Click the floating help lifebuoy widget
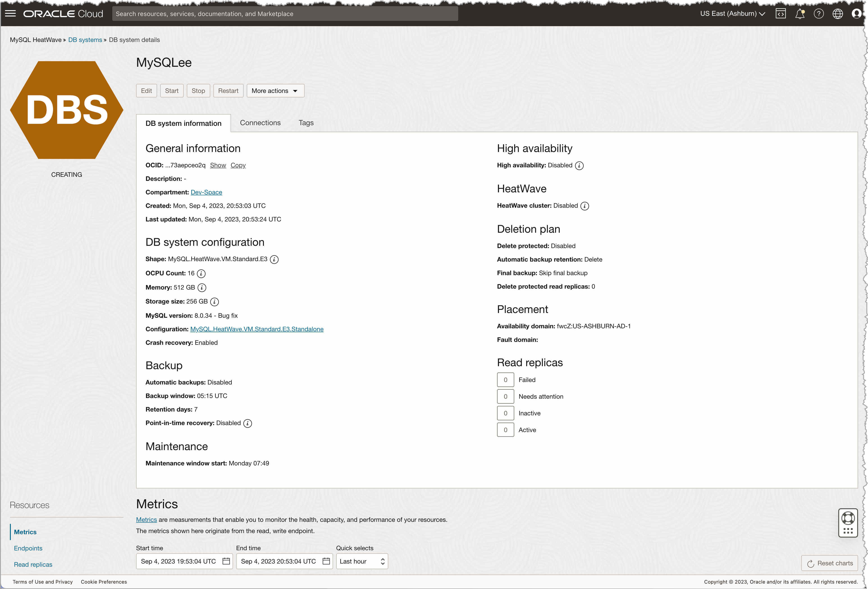 point(848,523)
